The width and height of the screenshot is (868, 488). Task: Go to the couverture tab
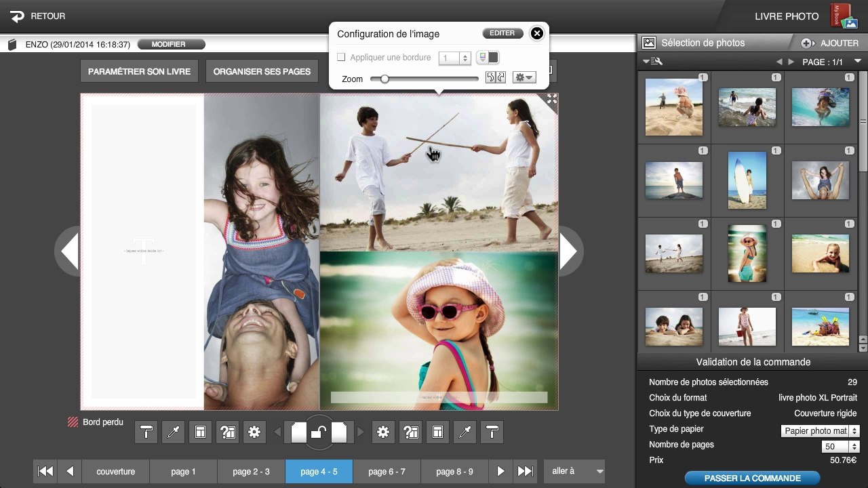pyautogui.click(x=115, y=471)
